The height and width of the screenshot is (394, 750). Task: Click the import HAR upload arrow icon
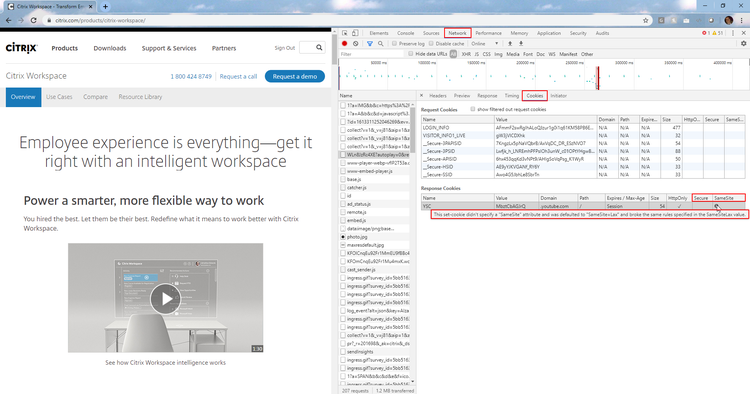[x=510, y=44]
